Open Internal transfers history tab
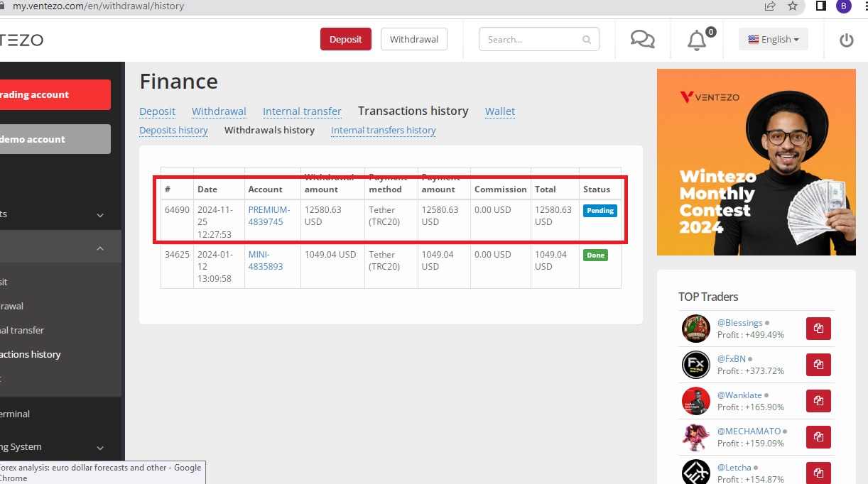 click(383, 131)
